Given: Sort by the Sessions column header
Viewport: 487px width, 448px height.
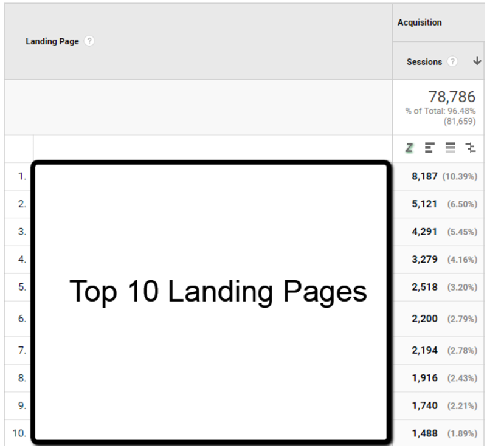Looking at the screenshot, I should tap(424, 61).
